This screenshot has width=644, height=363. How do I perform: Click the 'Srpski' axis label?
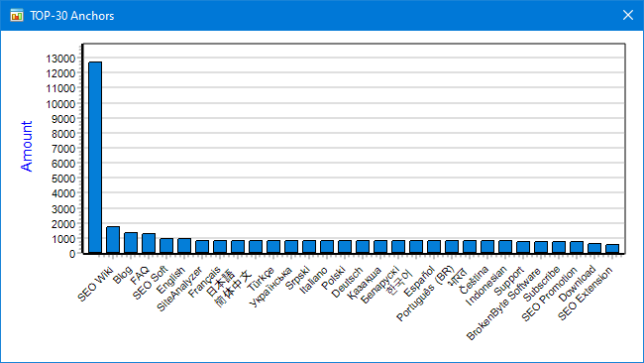[297, 278]
